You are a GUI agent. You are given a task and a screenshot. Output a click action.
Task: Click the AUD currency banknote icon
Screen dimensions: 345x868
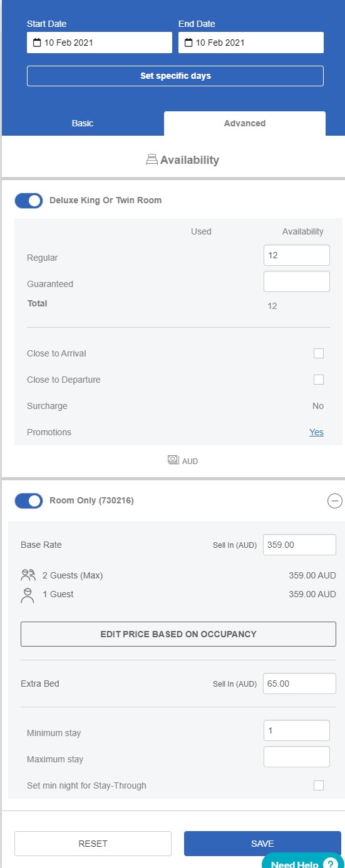pyautogui.click(x=173, y=460)
